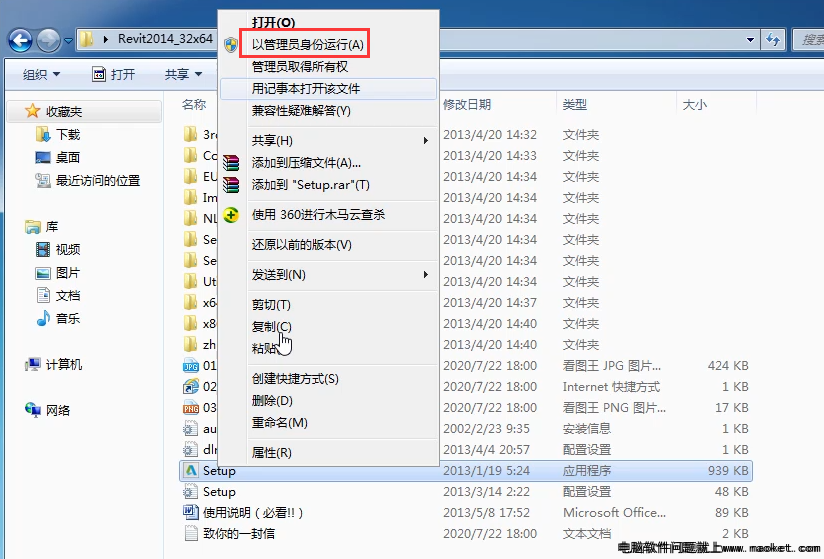
Task: Choose 打开(O) from the context menu
Action: (273, 23)
